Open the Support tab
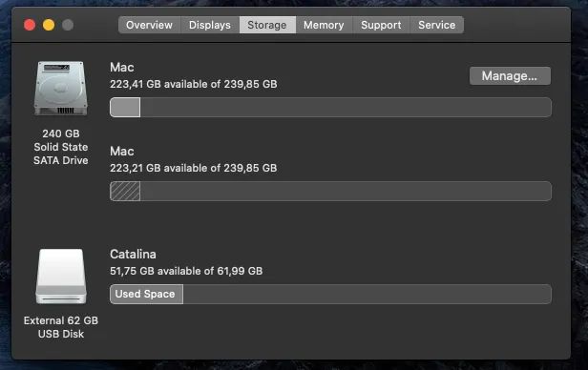Viewport: 588px width, 370px height. point(381,25)
